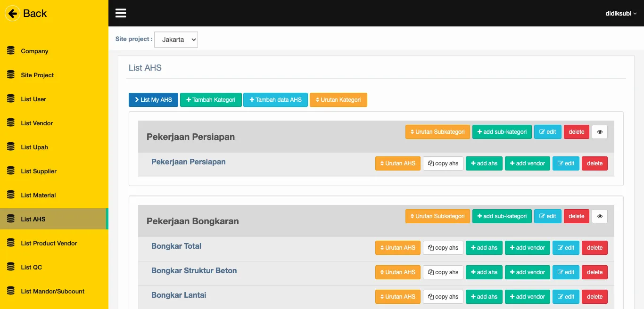Edit the Pekerjaan Persiapan category header
Screen dimensions: 644x309
(x=548, y=132)
